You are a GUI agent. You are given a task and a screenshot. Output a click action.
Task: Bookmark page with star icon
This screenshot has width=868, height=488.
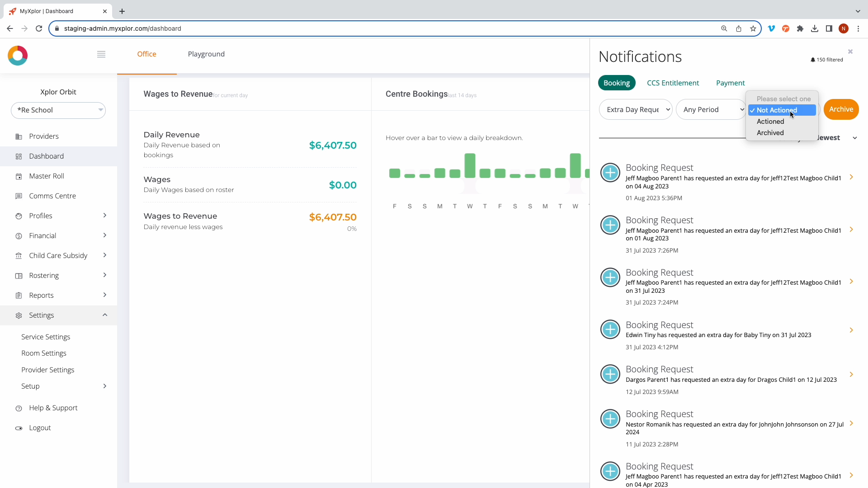[753, 28]
